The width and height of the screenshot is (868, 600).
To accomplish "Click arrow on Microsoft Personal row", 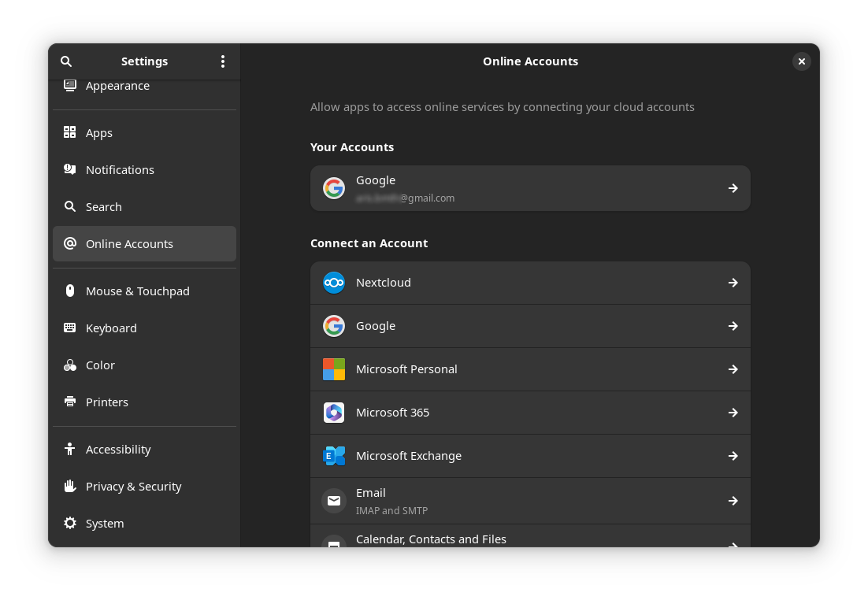I will [x=733, y=369].
